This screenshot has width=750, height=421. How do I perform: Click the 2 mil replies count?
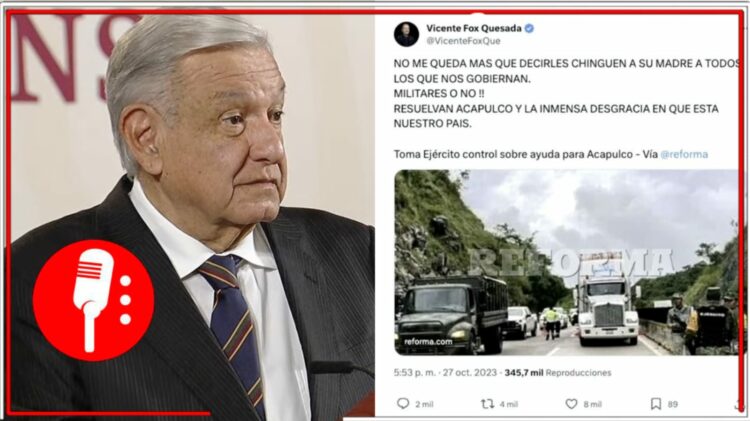point(424,405)
